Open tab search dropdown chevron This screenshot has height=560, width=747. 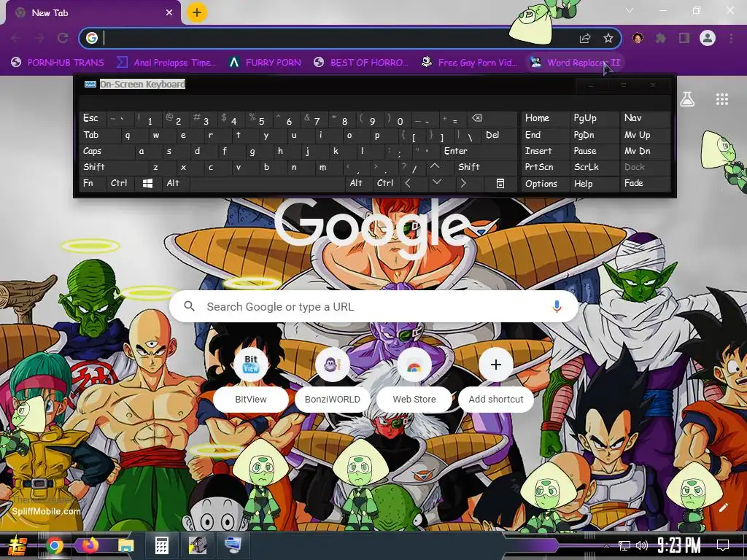pos(630,10)
